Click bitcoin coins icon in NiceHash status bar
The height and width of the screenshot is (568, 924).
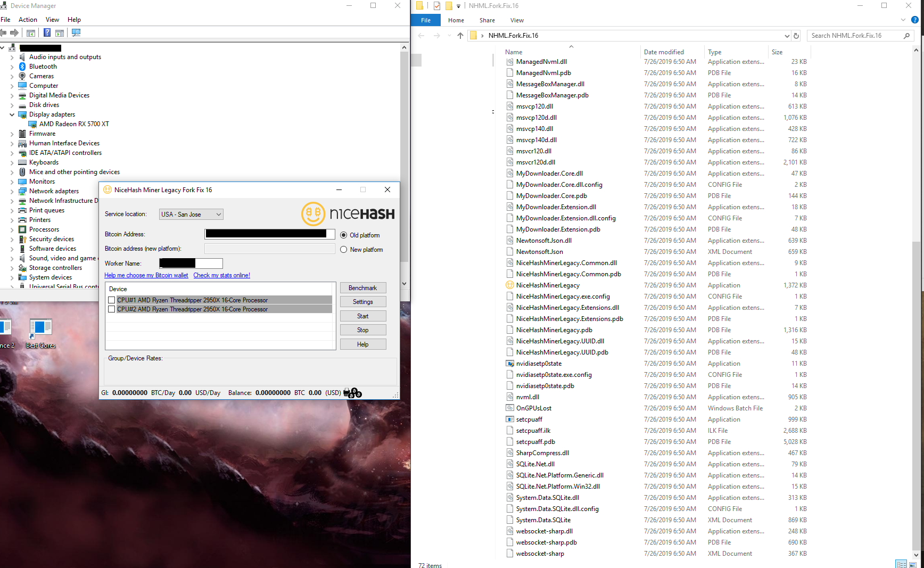(353, 393)
